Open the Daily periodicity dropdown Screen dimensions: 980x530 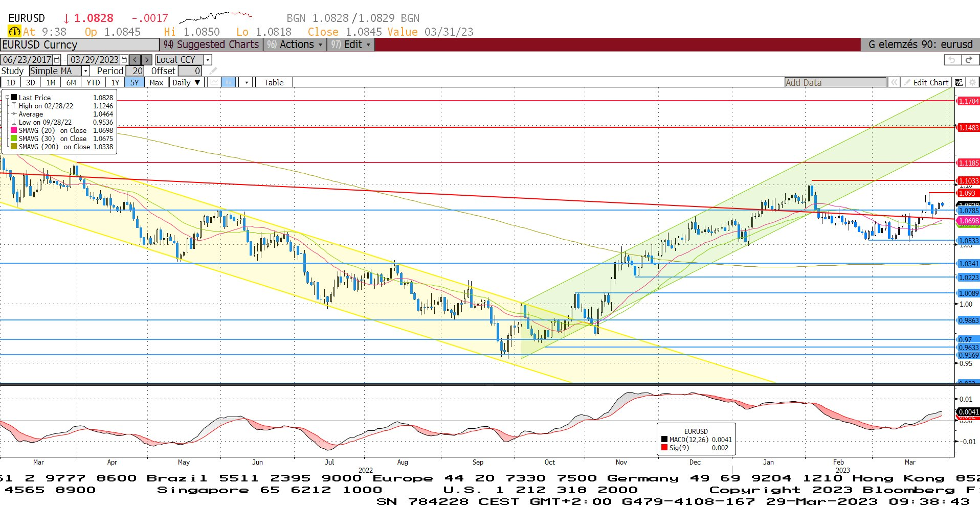186,82
